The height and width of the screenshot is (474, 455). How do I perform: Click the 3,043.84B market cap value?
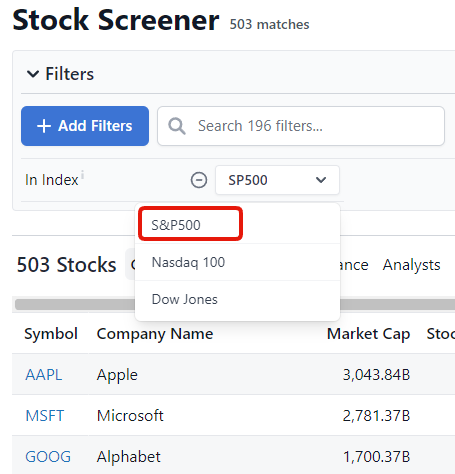(x=376, y=375)
